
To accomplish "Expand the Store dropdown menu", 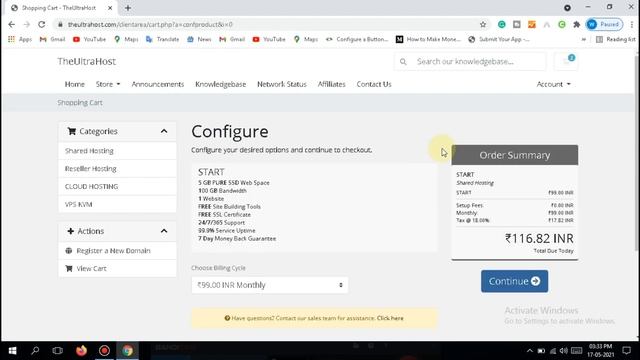I will pyautogui.click(x=108, y=84).
